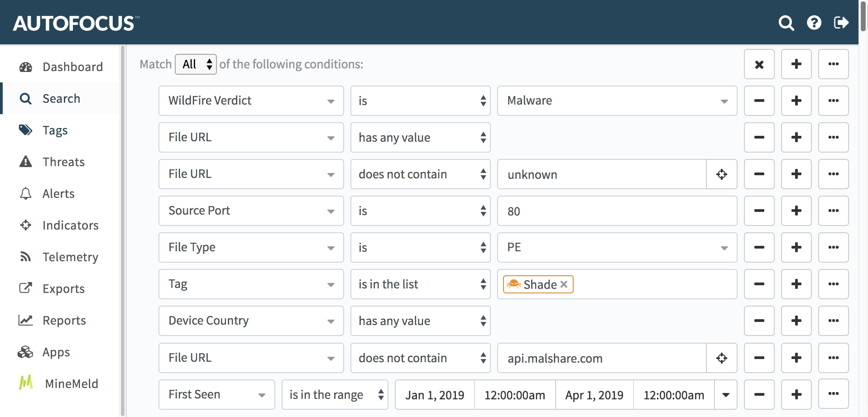Add a condition after Source Port row
868x417 pixels.
point(796,211)
